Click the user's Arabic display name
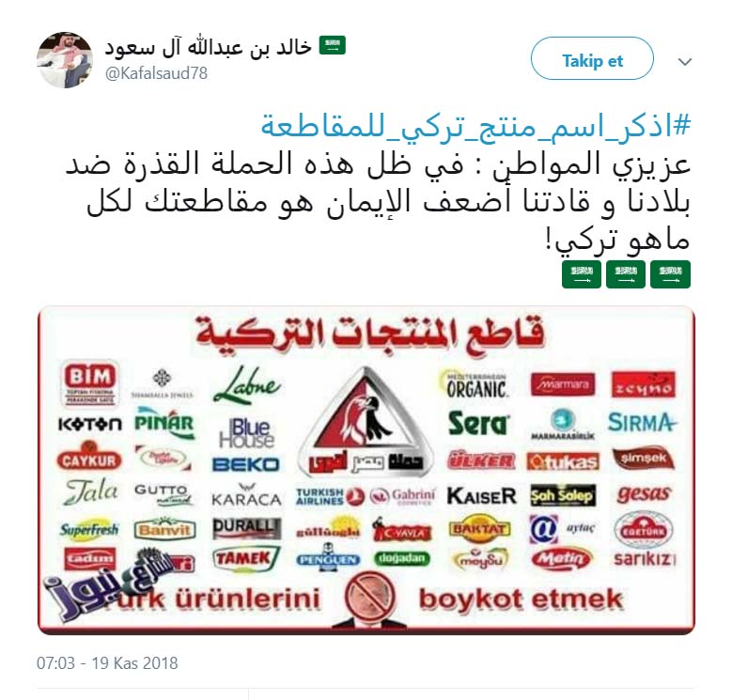Image resolution: width=732 pixels, height=700 pixels. pos(208,47)
